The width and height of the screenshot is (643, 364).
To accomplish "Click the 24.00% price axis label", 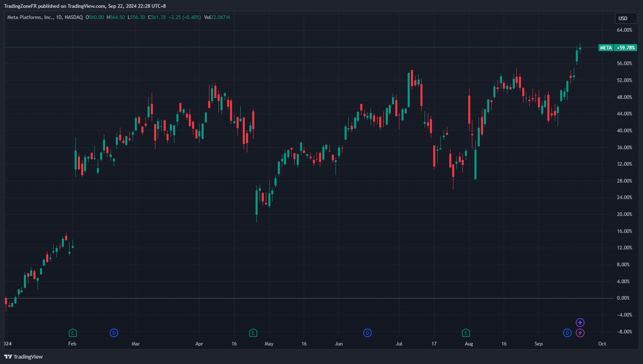I will [x=624, y=197].
